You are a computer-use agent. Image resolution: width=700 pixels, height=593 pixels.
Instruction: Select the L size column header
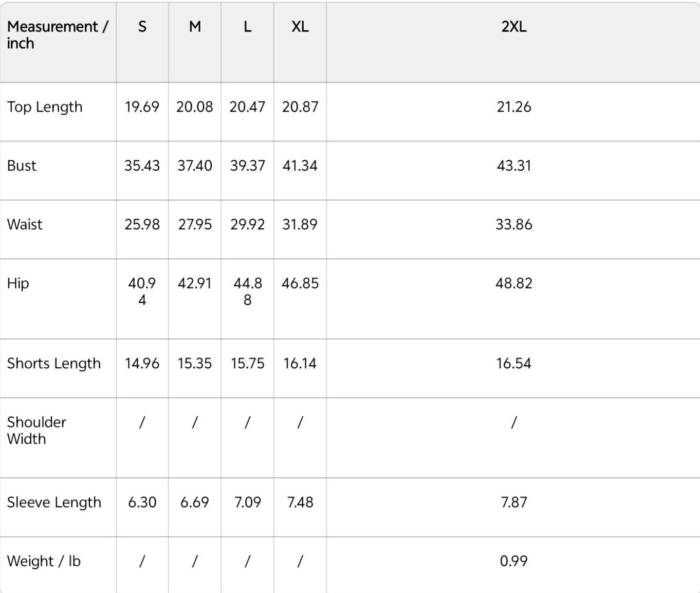coord(247,27)
